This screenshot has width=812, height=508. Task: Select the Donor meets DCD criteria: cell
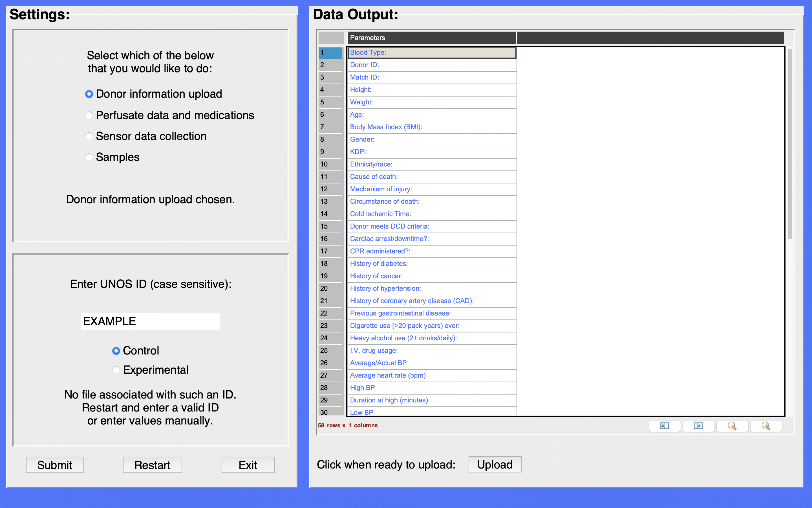432,227
